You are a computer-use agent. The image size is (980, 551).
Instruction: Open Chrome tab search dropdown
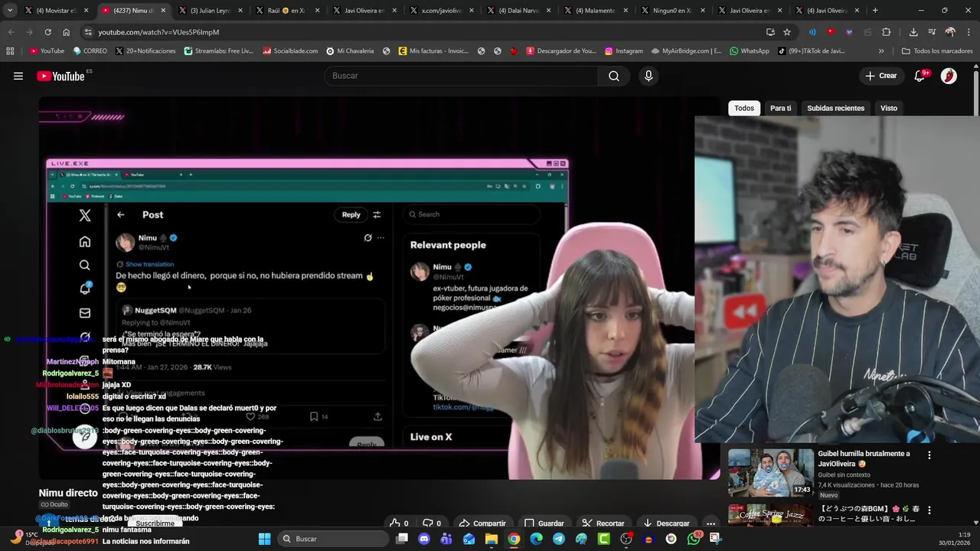tap(11, 11)
